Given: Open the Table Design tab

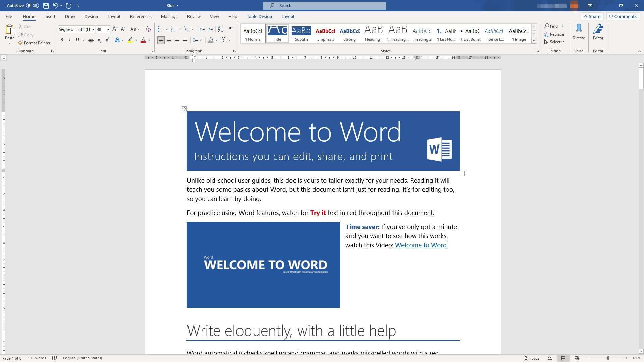Looking at the screenshot, I should click(x=259, y=16).
